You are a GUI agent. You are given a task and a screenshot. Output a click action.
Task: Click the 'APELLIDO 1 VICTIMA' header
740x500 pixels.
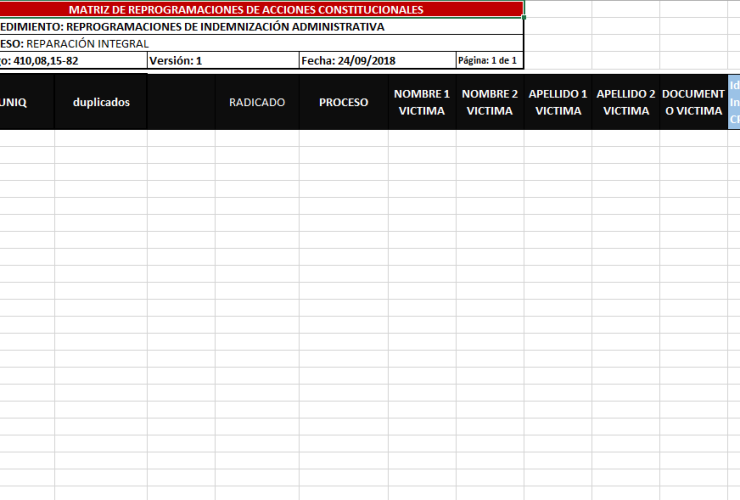pyautogui.click(x=558, y=102)
